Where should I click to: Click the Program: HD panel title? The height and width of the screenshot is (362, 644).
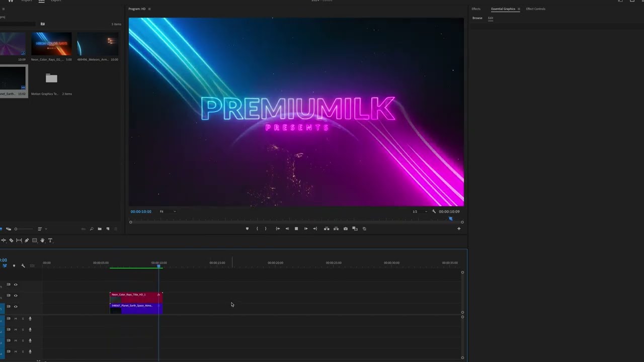coord(137,9)
